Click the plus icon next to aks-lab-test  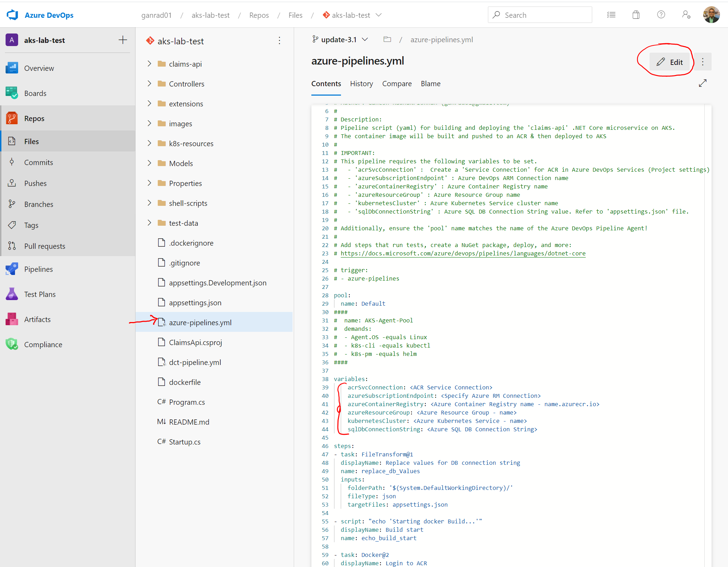point(123,40)
